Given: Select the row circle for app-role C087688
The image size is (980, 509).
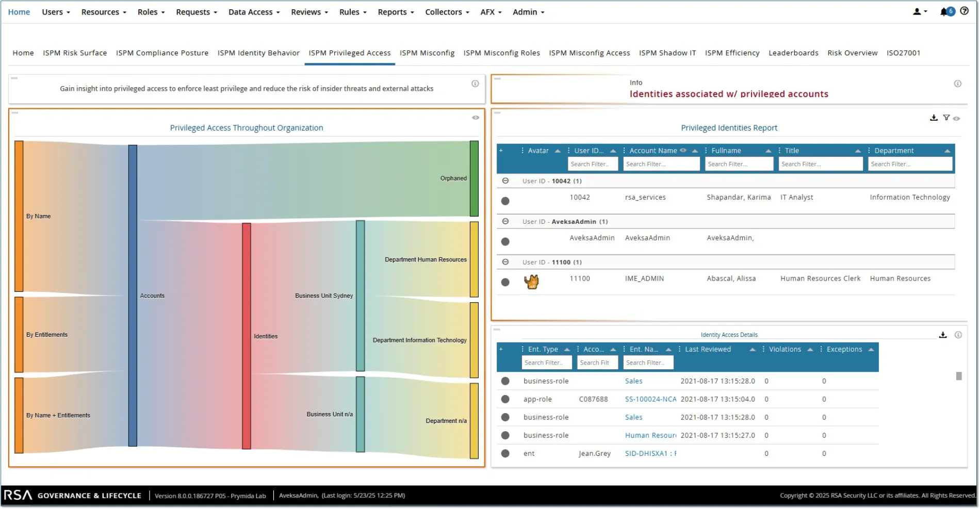Looking at the screenshot, I should (x=505, y=399).
